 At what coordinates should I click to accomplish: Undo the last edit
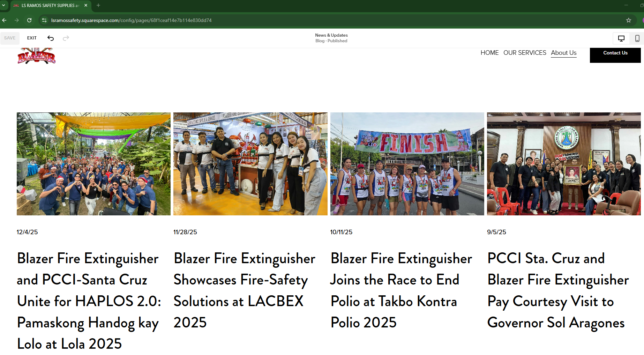(x=51, y=38)
